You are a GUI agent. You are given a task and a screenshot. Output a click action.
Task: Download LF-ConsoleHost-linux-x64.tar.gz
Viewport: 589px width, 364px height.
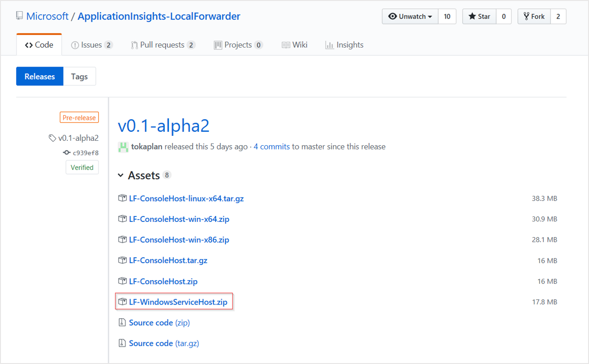point(186,198)
